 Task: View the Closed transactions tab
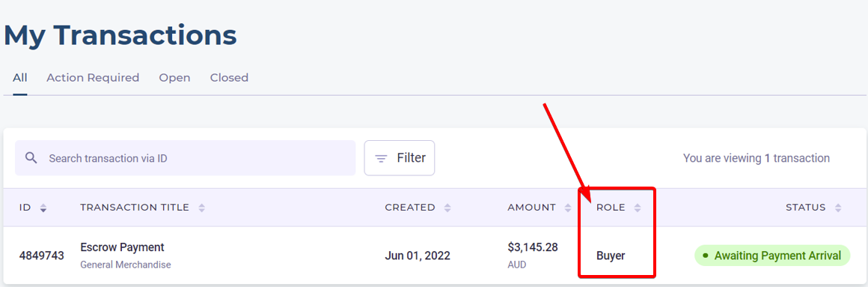coord(229,78)
